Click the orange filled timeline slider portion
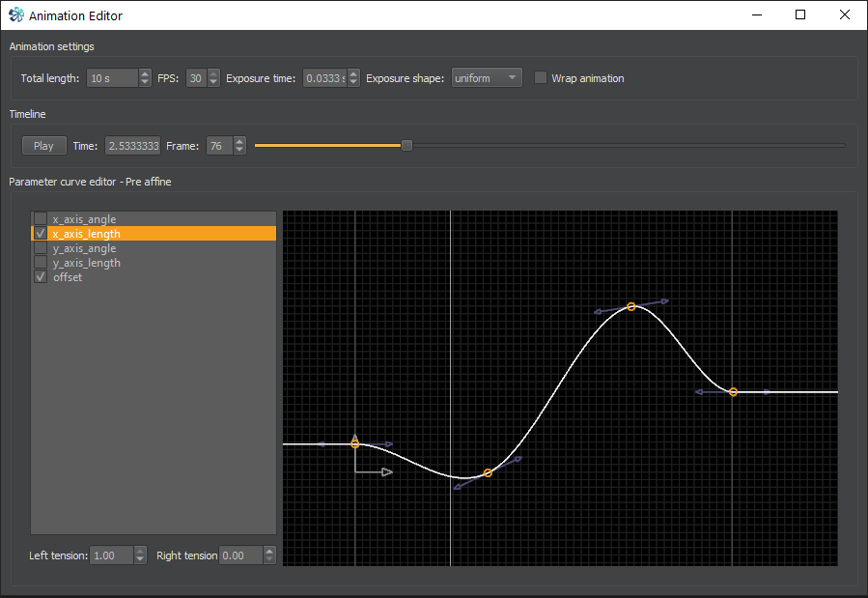868x598 pixels. 327,145
